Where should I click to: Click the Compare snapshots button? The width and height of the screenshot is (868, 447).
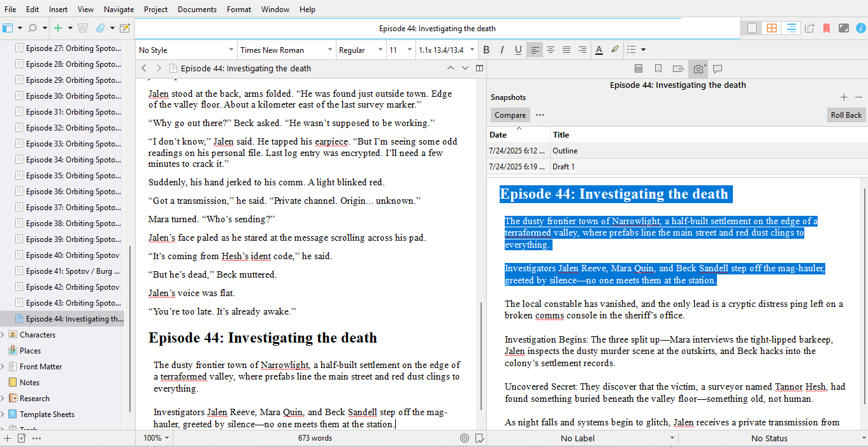tap(510, 115)
